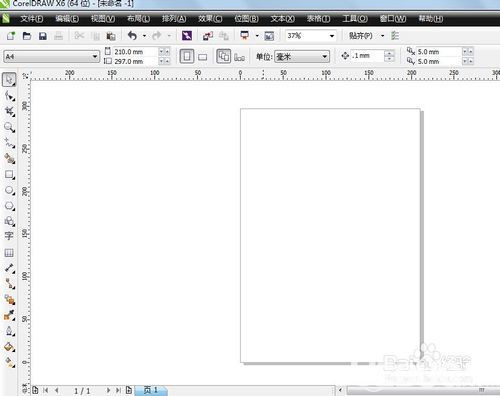The height and width of the screenshot is (396, 500).
Task: Click the Search content icon
Action: click(187, 36)
